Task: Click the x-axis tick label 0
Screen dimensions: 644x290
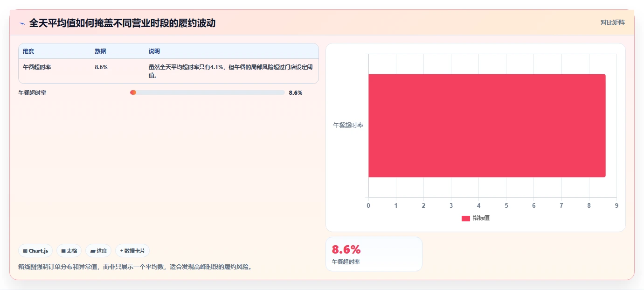Action: (x=368, y=205)
